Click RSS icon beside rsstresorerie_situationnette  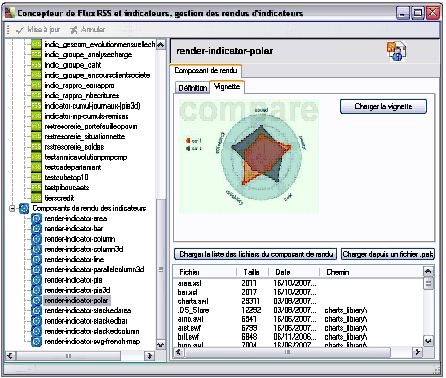pyautogui.click(x=36, y=137)
